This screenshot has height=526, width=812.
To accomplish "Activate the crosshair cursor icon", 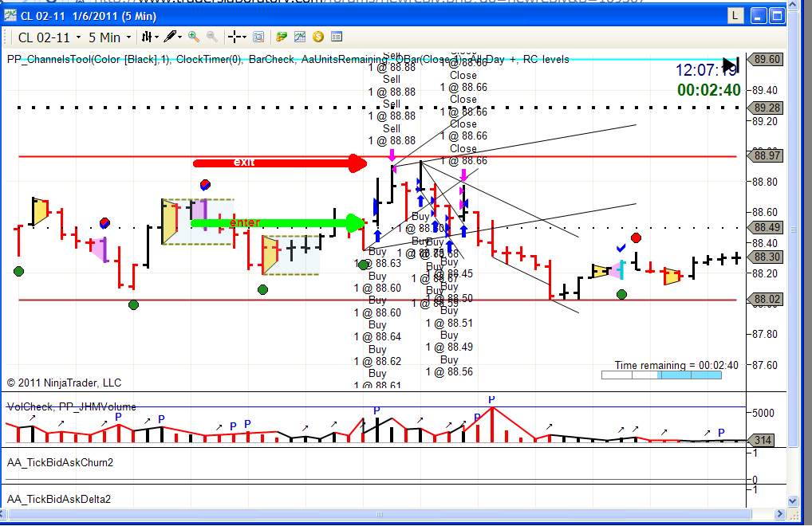I will [x=235, y=37].
